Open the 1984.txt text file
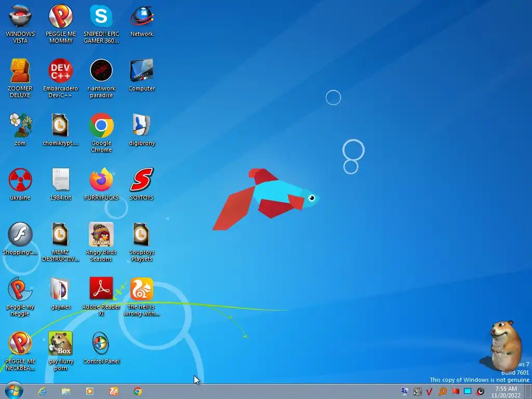The image size is (532, 399). pos(61,184)
